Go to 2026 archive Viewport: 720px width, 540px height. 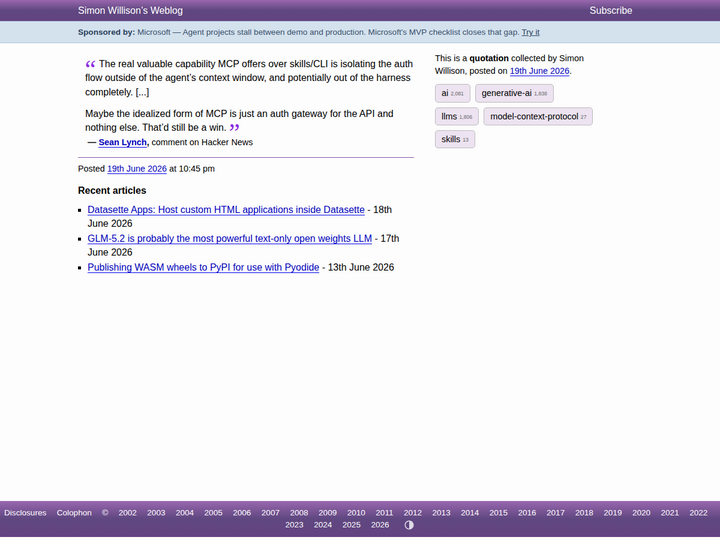pyautogui.click(x=380, y=525)
